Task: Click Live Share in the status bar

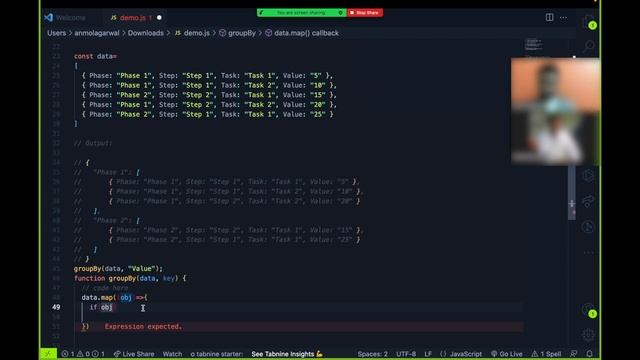Action: 134,354
